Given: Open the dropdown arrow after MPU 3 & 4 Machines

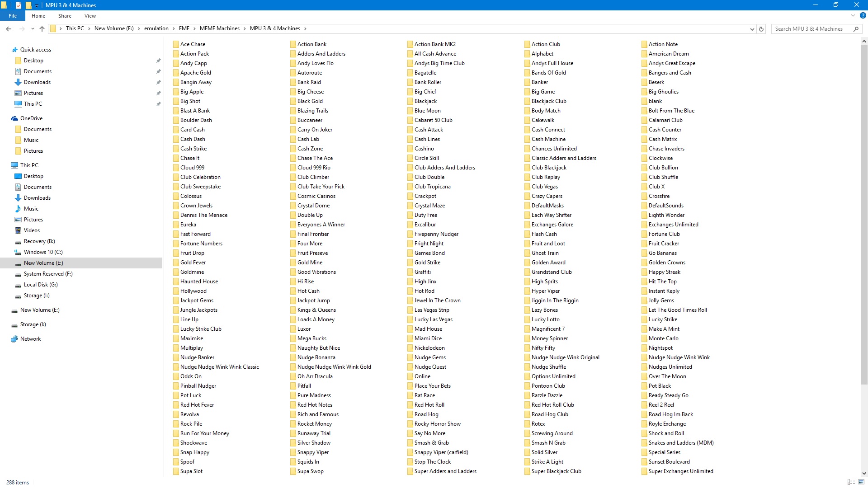Looking at the screenshot, I should [x=305, y=28].
